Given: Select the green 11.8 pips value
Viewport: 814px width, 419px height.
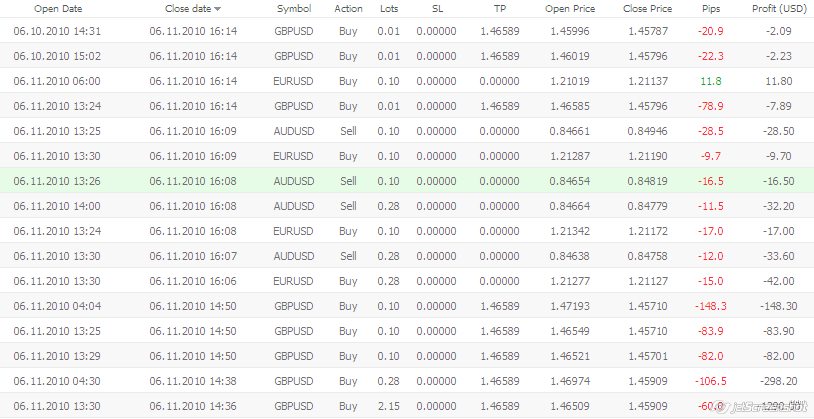Looking at the screenshot, I should tap(711, 81).
